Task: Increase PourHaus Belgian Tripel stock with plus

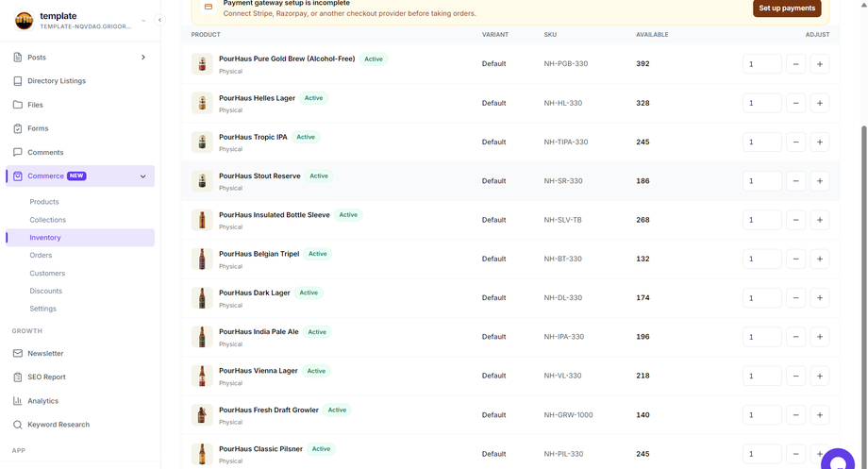Action: point(819,260)
